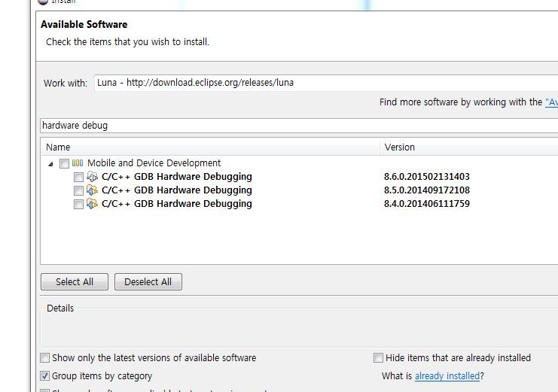
Task: Select the Mobile and Device Development row label
Action: (154, 163)
